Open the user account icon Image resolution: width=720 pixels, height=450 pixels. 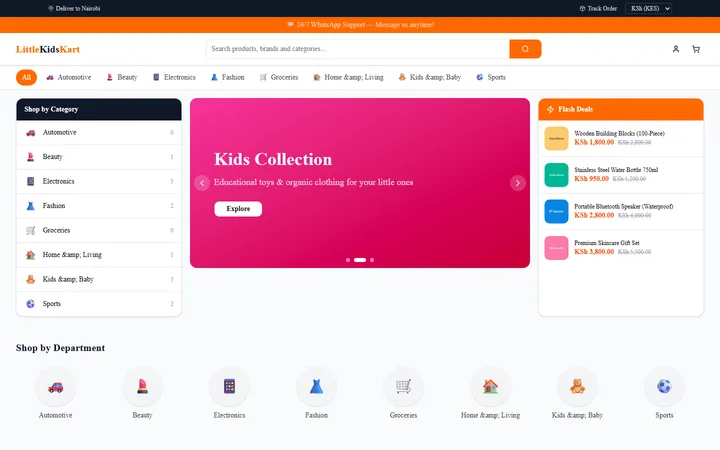(x=675, y=49)
